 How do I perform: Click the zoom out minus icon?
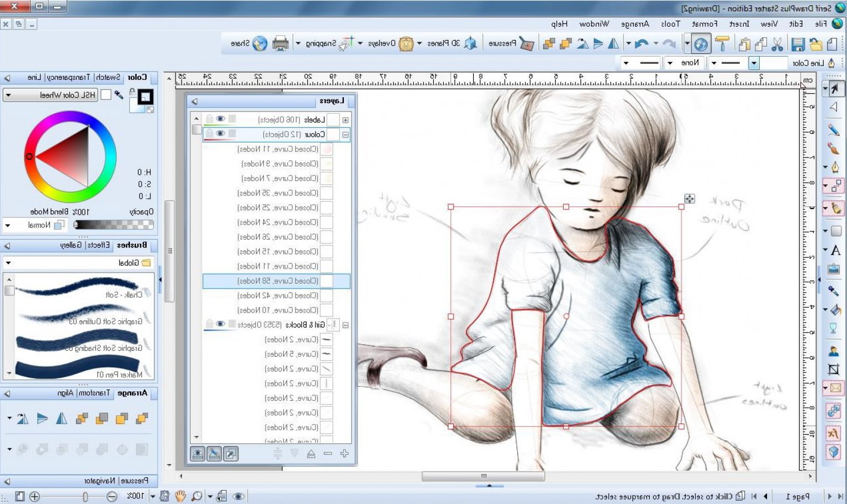point(112,497)
